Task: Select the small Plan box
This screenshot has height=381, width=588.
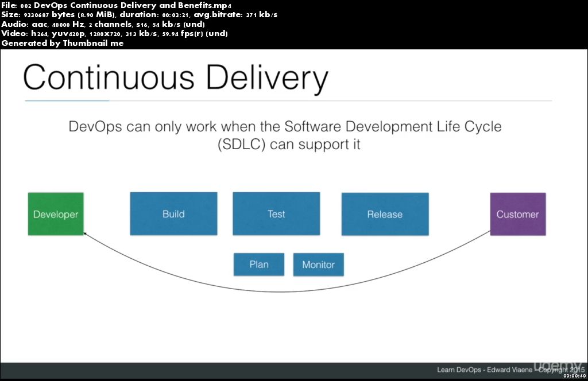Action: pyautogui.click(x=259, y=265)
